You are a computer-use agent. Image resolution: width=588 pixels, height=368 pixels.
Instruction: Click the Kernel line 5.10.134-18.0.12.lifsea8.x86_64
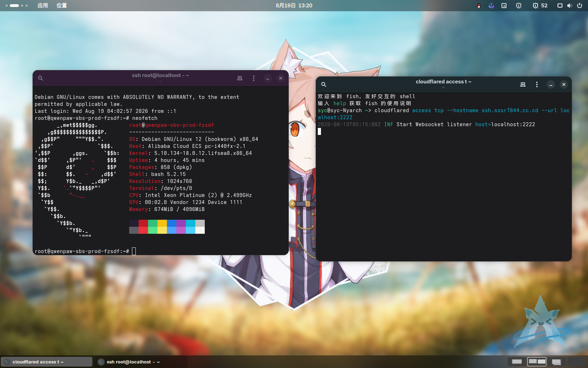coord(190,153)
